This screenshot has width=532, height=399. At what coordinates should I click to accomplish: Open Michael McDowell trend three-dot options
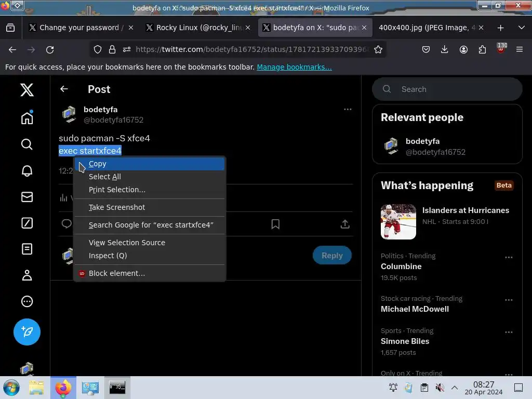(509, 300)
